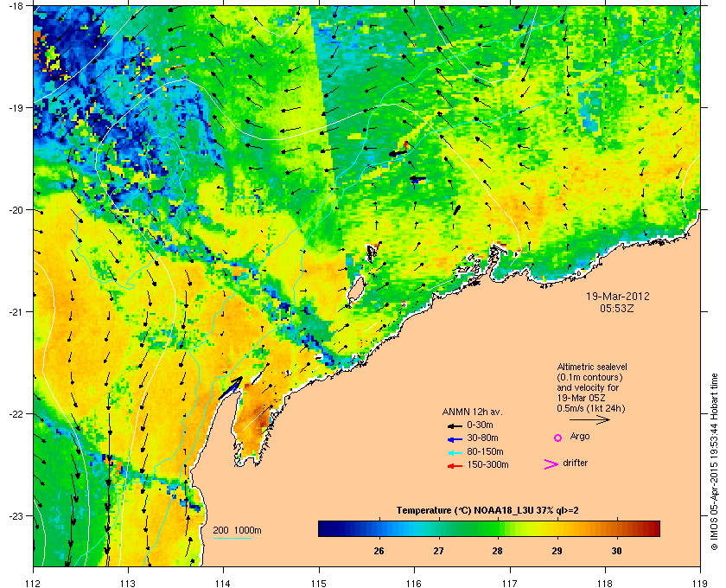The image size is (726, 588).
Task: Click the magenta drifter chevron symbol
Action: 551,464
